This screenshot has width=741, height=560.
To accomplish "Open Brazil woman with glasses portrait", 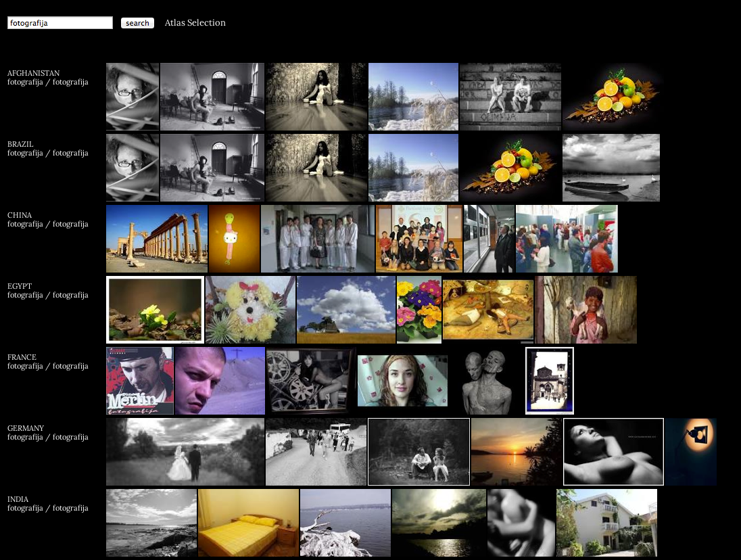I will (x=133, y=168).
